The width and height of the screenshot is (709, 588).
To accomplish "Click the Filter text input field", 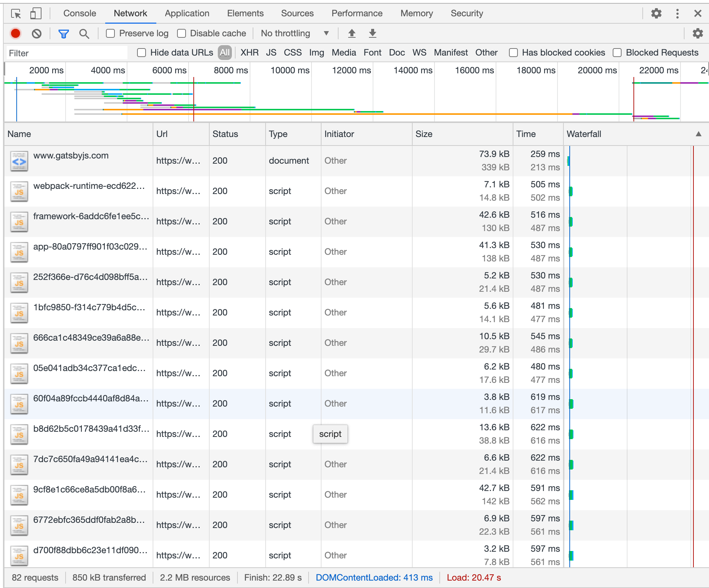I will [x=67, y=53].
